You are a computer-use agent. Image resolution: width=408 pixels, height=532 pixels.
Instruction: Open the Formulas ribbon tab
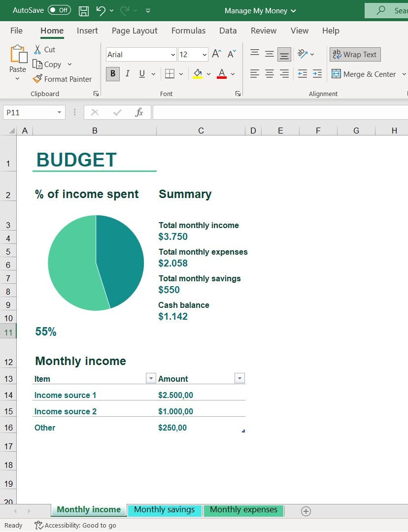point(188,31)
